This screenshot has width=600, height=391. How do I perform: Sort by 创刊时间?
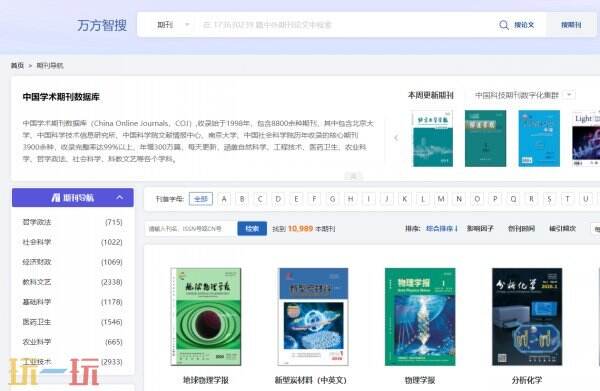(521, 228)
